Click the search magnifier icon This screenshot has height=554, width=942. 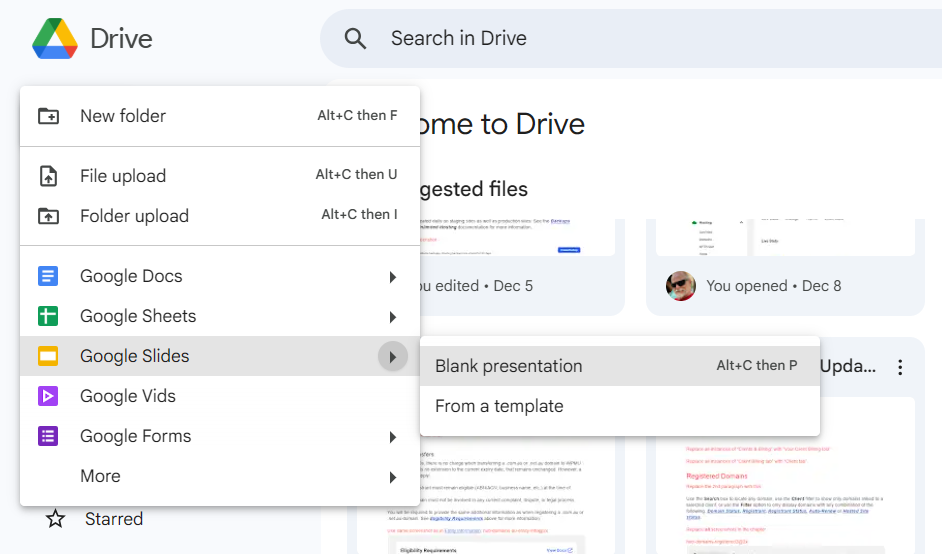355,38
